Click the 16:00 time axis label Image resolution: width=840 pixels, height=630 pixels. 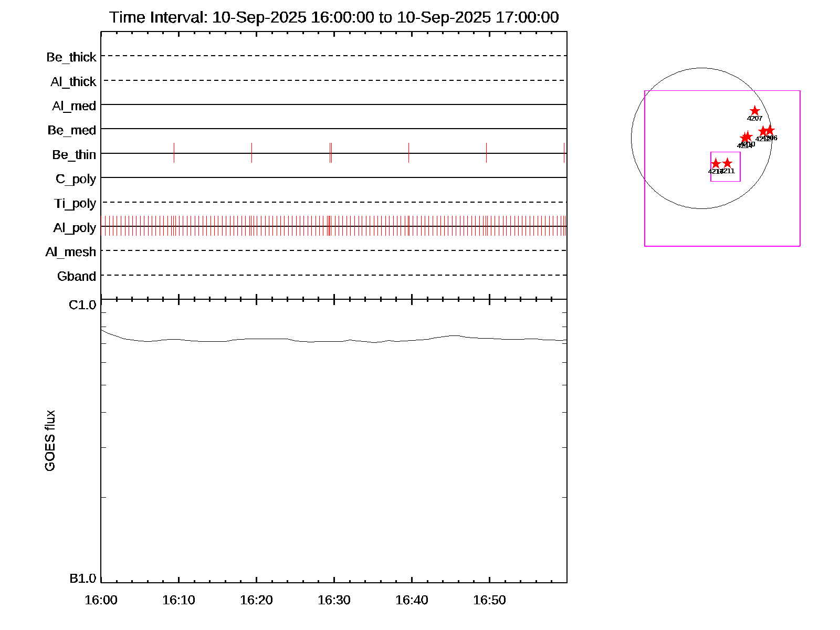click(x=101, y=600)
